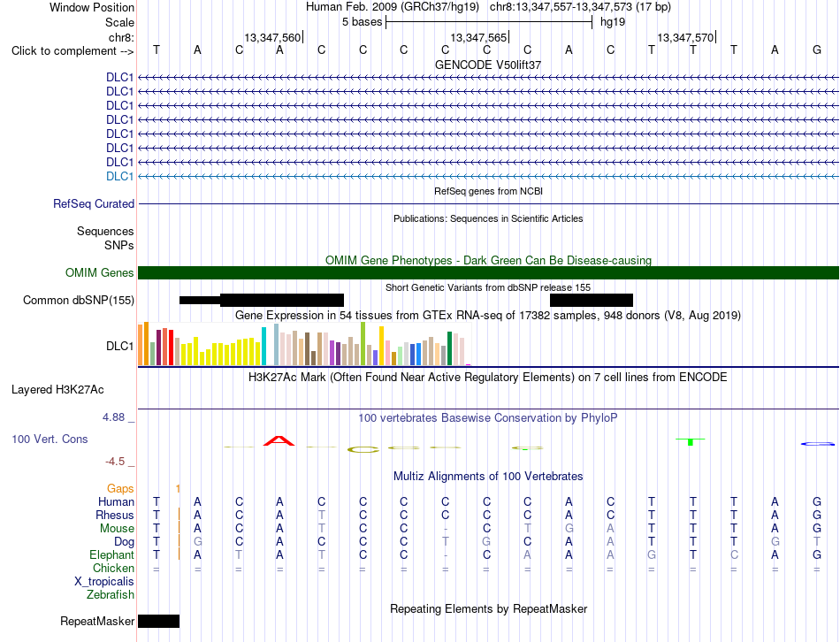Select the Elephant species row label

112,554
